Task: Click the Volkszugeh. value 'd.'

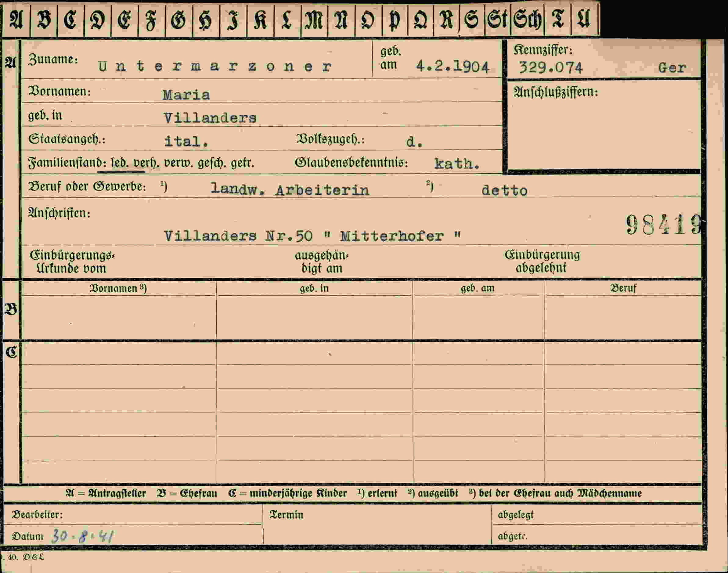Action: 414,142
